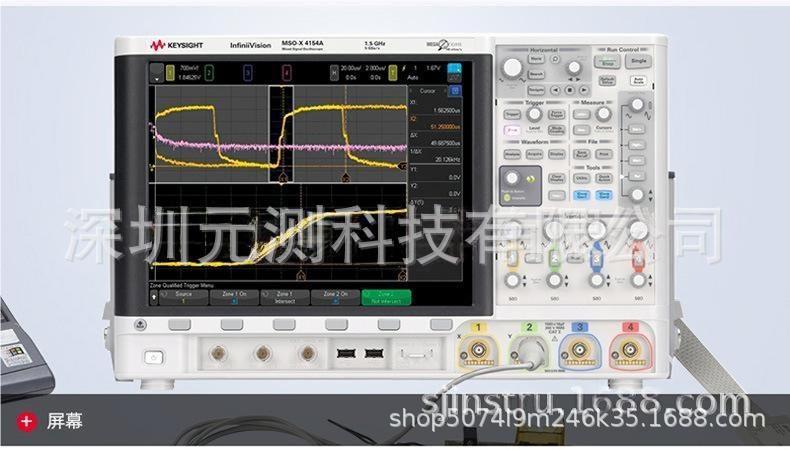
Task: Click the navigate backward arrow button
Action: 555,91
